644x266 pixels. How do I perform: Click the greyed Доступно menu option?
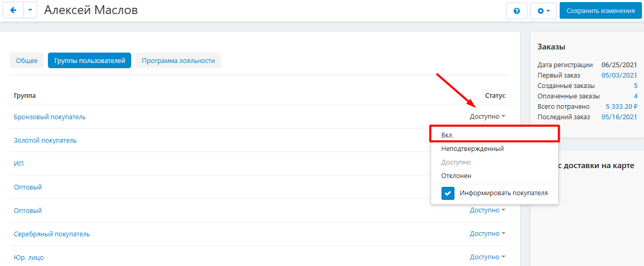point(495,162)
